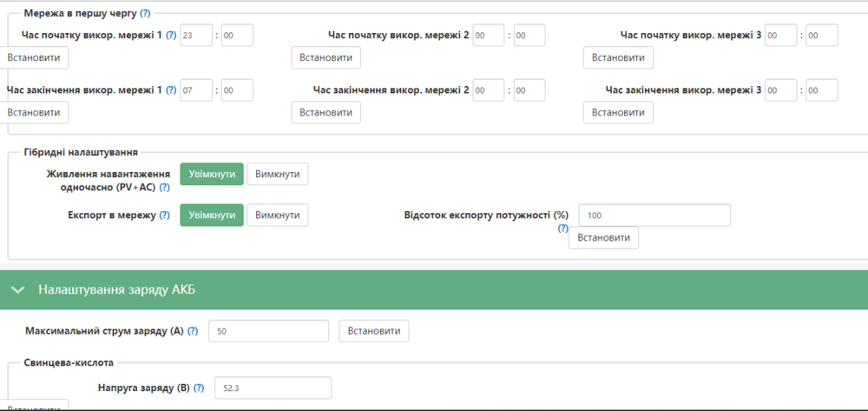
Task: Collapse the 'Налаштування заряду АКБ' section
Action: click(x=19, y=289)
